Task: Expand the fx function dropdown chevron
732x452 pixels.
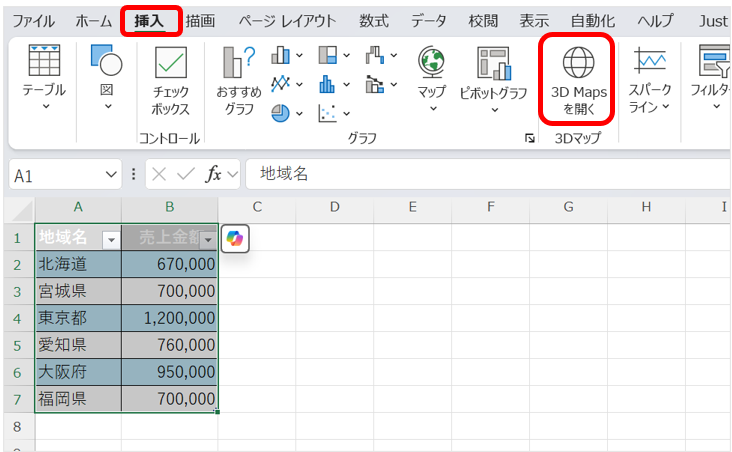Action: pyautogui.click(x=232, y=175)
